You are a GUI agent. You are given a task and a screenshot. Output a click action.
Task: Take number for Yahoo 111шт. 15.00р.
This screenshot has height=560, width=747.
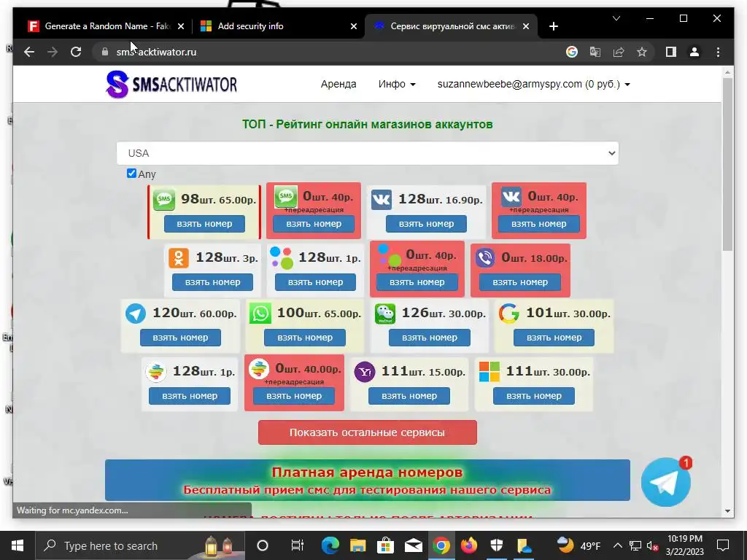pyautogui.click(x=409, y=396)
